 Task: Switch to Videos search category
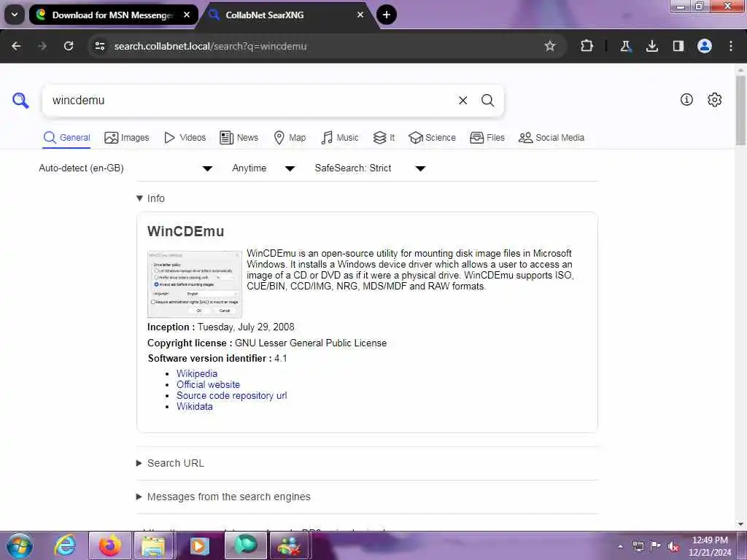pyautogui.click(x=185, y=138)
